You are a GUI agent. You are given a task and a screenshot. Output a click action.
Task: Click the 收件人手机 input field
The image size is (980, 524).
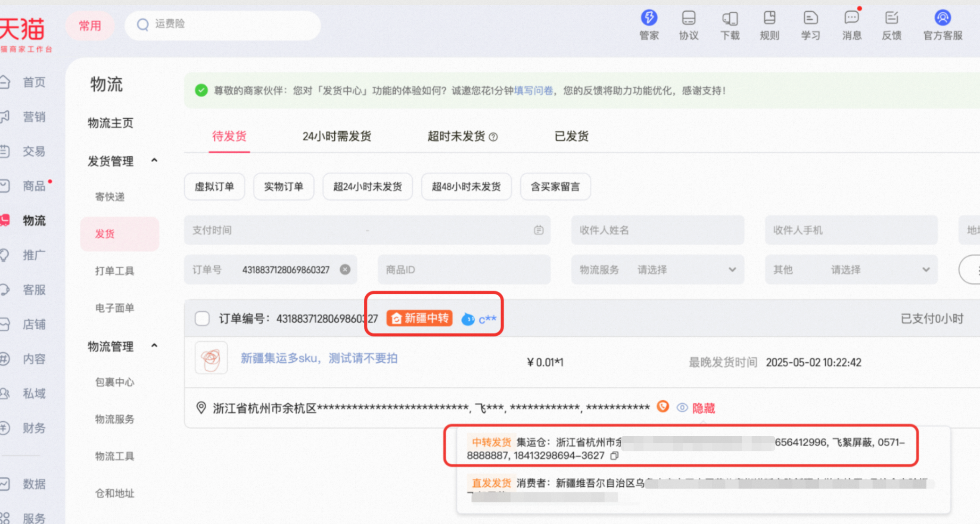tap(851, 230)
